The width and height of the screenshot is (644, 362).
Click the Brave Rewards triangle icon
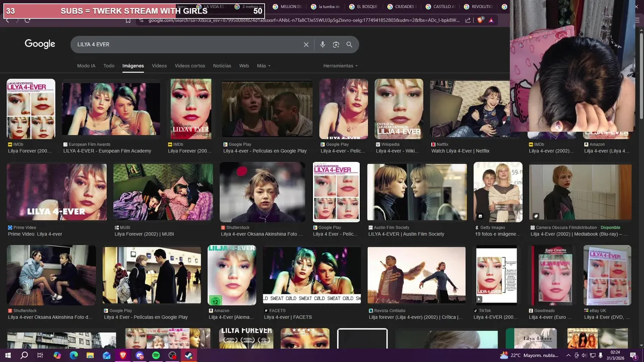tap(491, 20)
